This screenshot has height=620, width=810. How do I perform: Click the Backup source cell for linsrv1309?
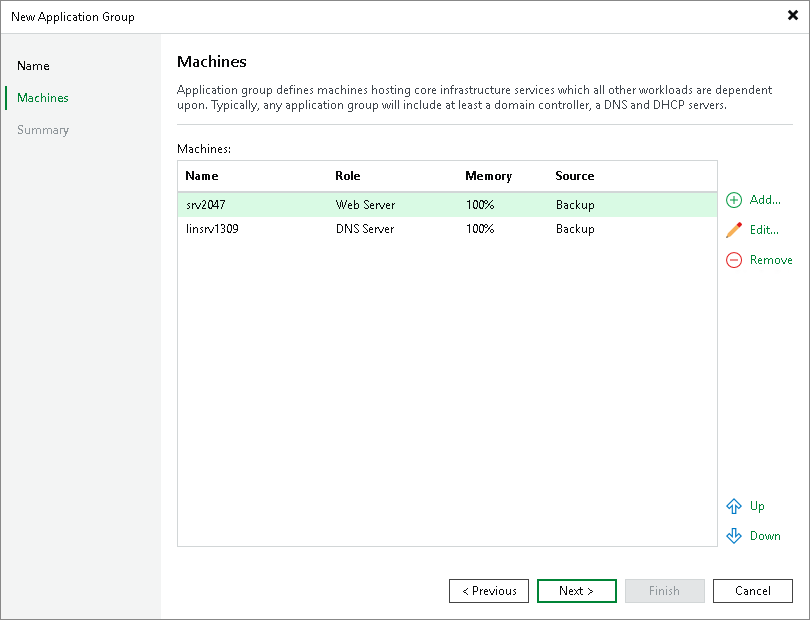[x=575, y=229]
